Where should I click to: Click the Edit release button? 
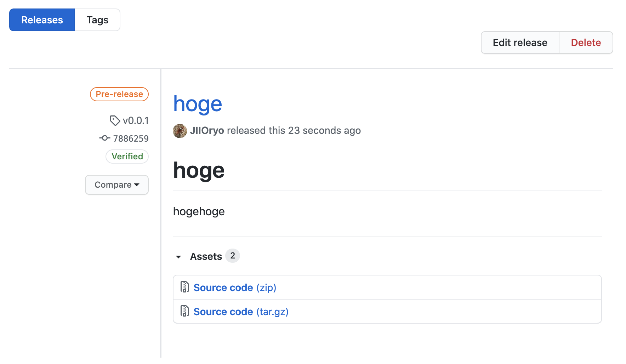[520, 42]
